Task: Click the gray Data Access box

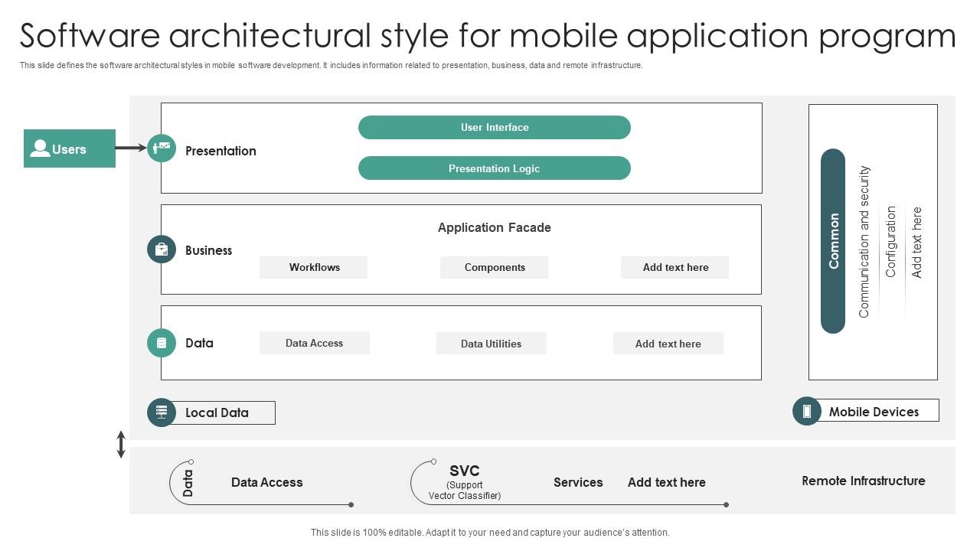Action: (x=314, y=343)
